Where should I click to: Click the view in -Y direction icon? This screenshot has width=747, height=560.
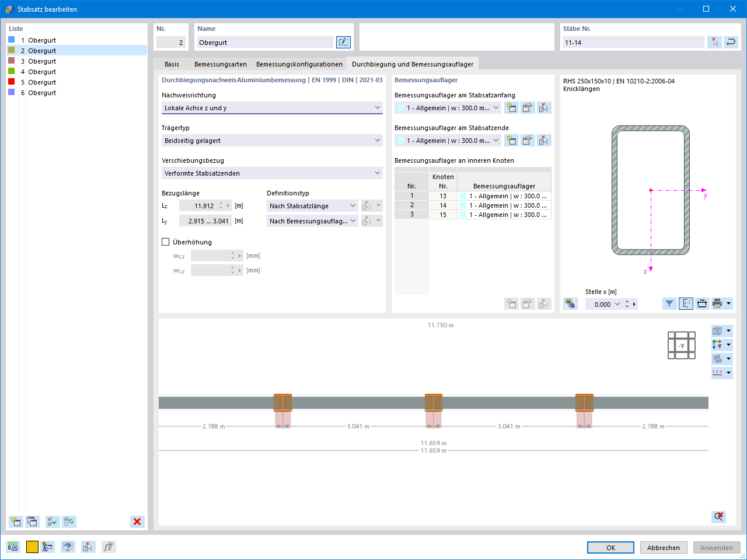click(717, 345)
